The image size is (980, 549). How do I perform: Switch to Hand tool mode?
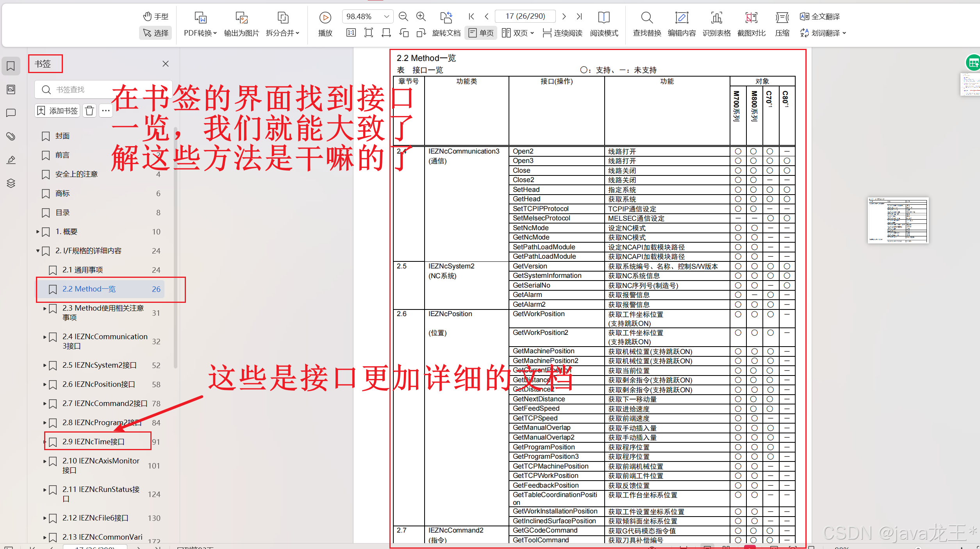pos(156,16)
